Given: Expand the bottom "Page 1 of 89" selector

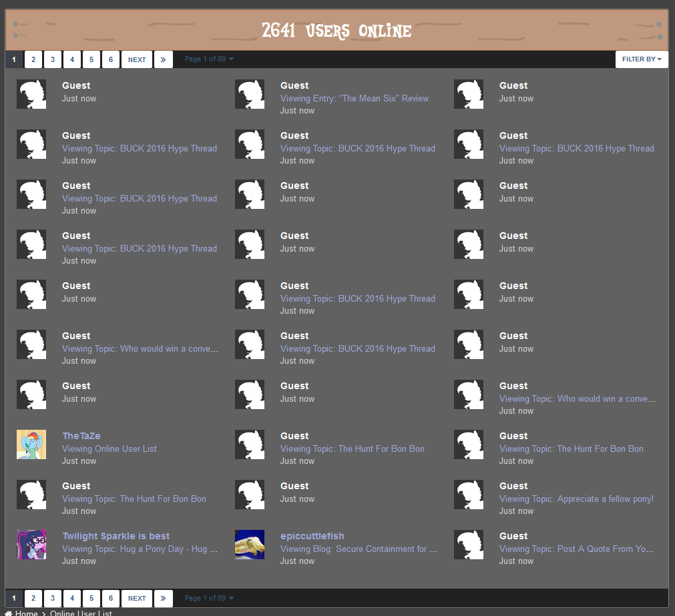Looking at the screenshot, I should (x=209, y=599).
